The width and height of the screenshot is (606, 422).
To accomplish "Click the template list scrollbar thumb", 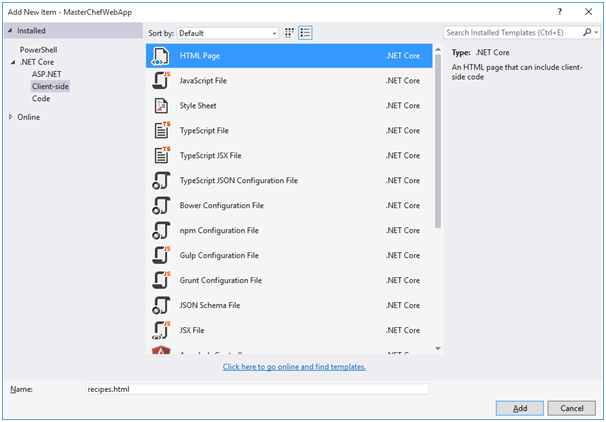I will (437, 141).
